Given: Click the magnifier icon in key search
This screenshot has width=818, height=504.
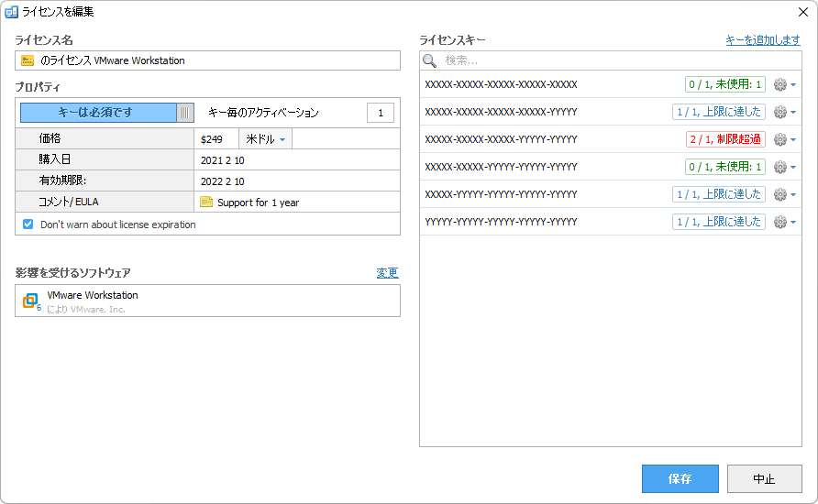Looking at the screenshot, I should pos(429,60).
